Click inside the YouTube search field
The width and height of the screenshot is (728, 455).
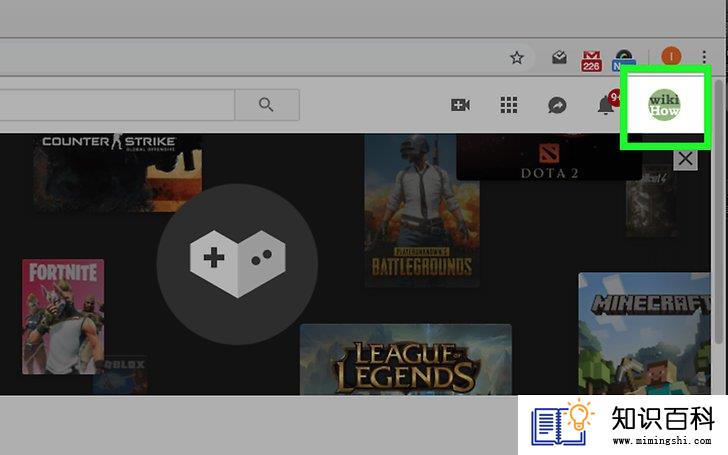click(116, 105)
